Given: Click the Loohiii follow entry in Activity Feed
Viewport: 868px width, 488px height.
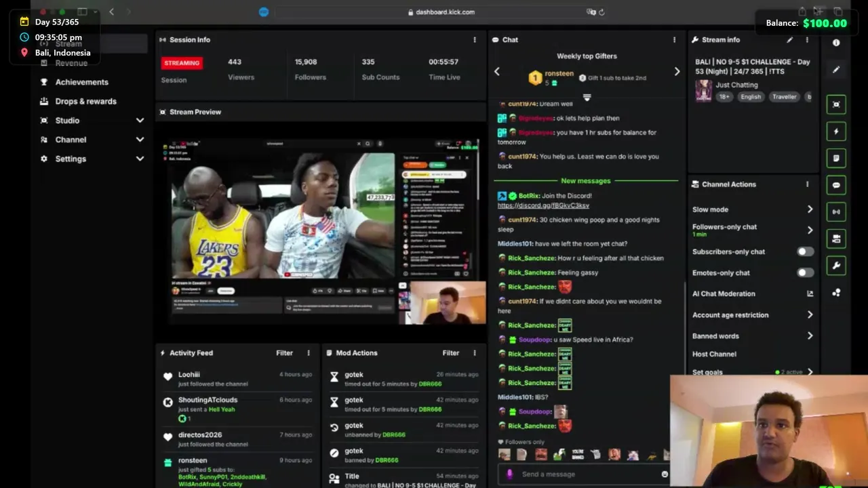Looking at the screenshot, I should (237, 379).
